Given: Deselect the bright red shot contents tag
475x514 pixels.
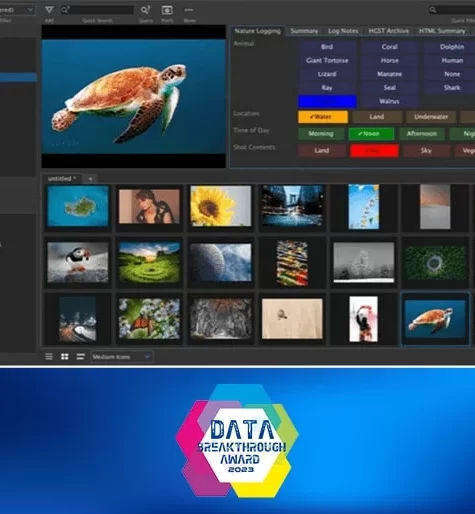Looking at the screenshot, I should click(374, 151).
